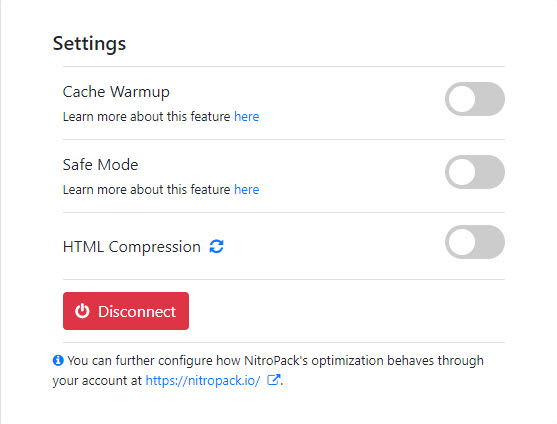
Task: Click the Disconnect button label
Action: (x=137, y=311)
